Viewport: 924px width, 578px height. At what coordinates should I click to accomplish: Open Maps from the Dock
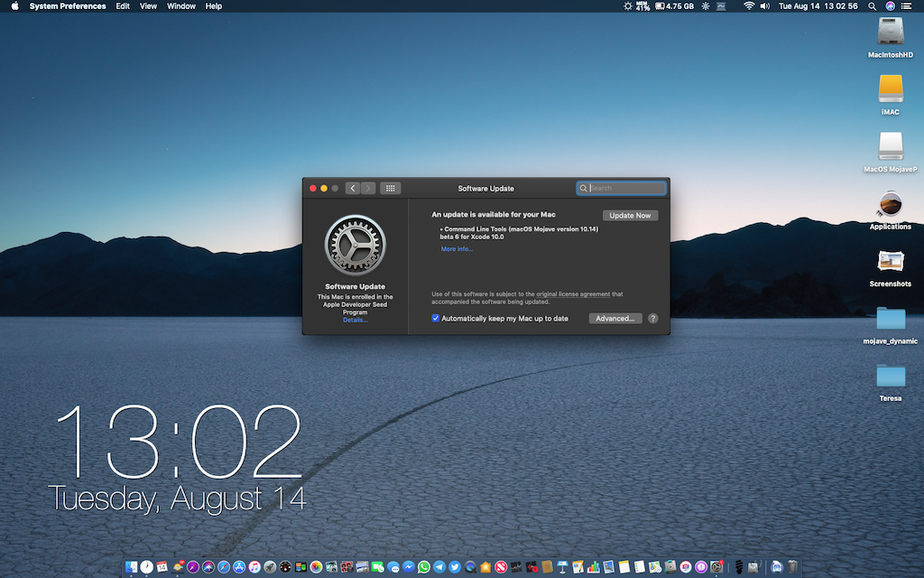655,567
